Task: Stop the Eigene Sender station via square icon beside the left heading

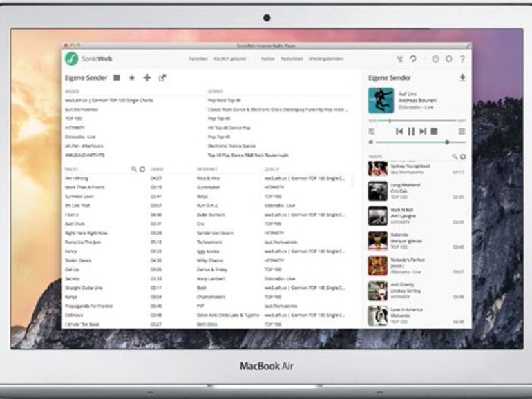Action: [x=116, y=78]
